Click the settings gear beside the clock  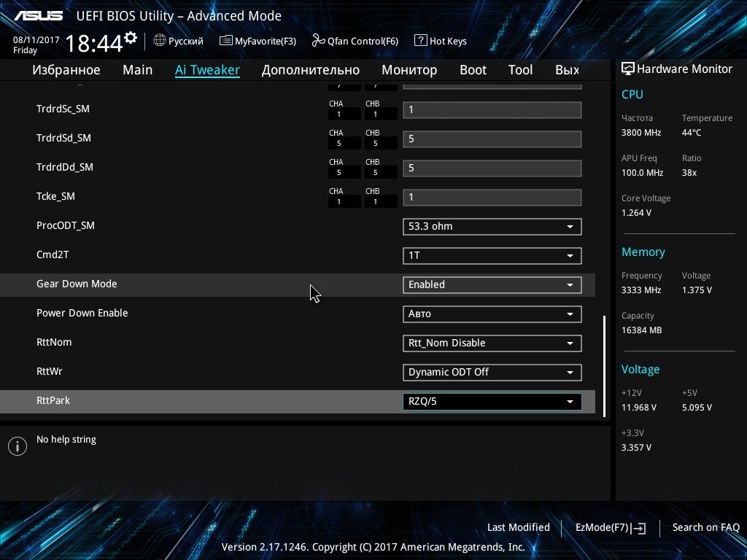[x=131, y=38]
